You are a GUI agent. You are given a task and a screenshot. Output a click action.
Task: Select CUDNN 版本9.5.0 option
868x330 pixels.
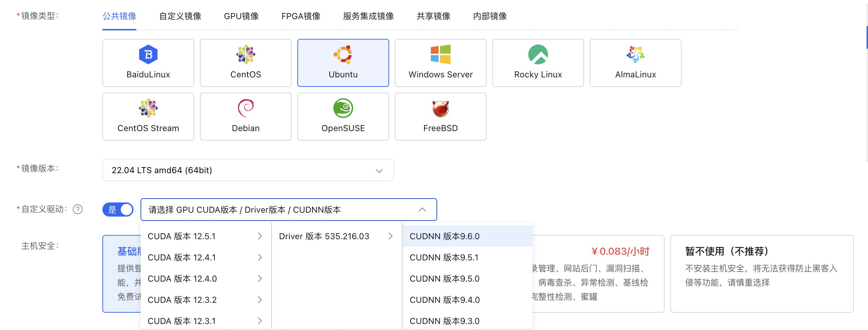pos(467,278)
